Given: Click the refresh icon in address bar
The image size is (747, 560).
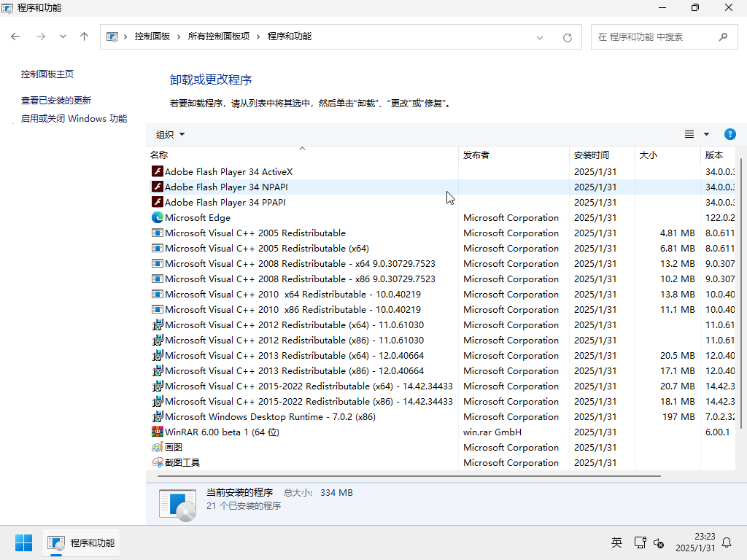Looking at the screenshot, I should point(567,37).
